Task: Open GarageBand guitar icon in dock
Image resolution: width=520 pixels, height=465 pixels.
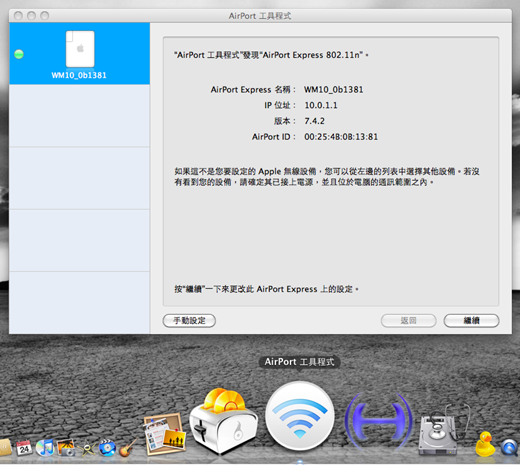Action: point(128,448)
